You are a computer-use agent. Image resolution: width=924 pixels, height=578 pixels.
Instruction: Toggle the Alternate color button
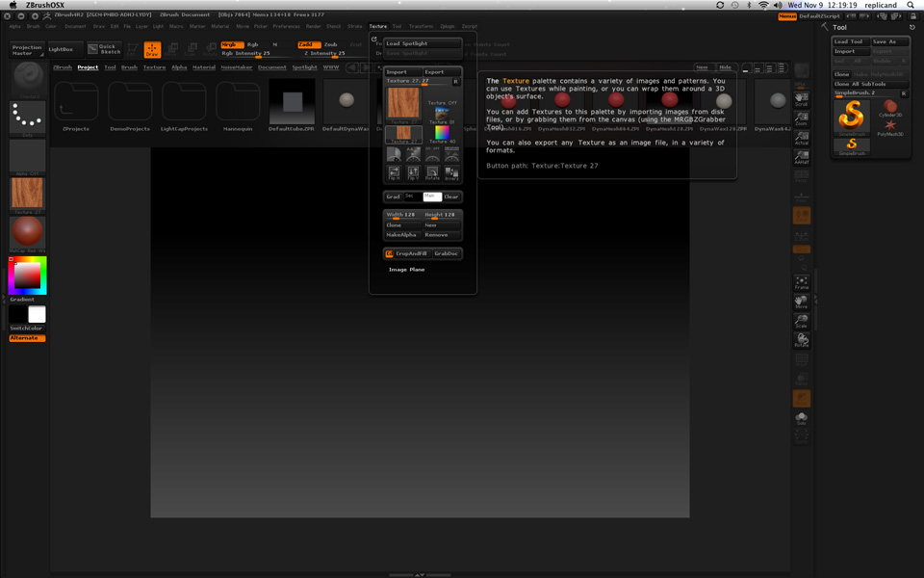27,338
